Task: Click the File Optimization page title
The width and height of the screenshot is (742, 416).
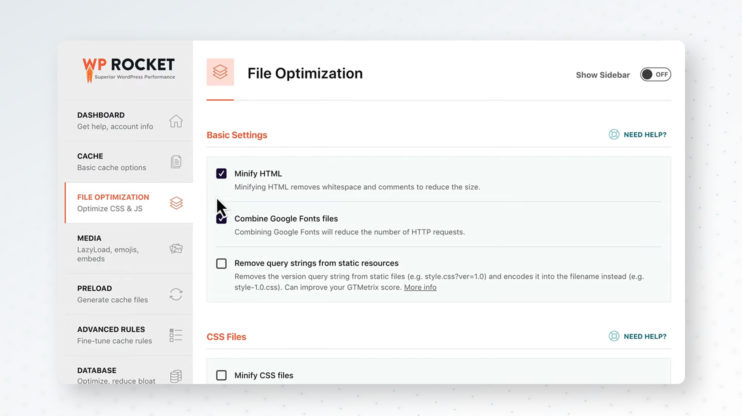Action: (x=305, y=73)
